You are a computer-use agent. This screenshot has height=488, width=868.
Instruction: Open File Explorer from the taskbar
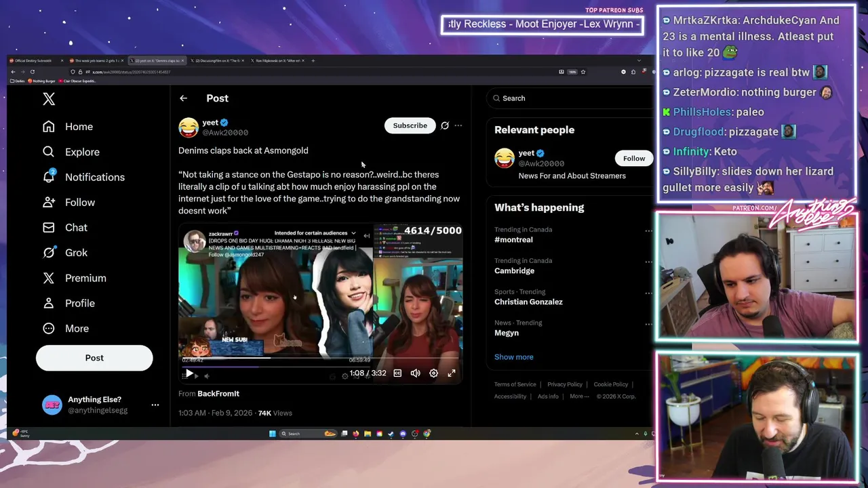[368, 434]
